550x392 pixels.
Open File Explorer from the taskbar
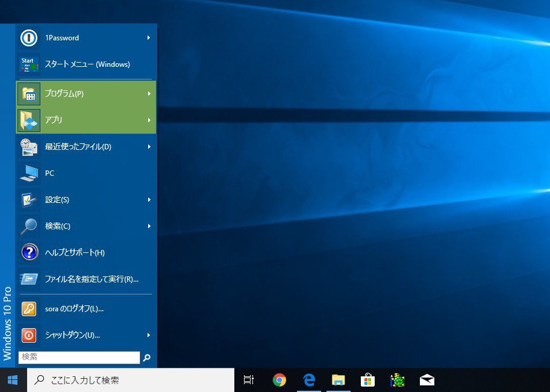339,380
